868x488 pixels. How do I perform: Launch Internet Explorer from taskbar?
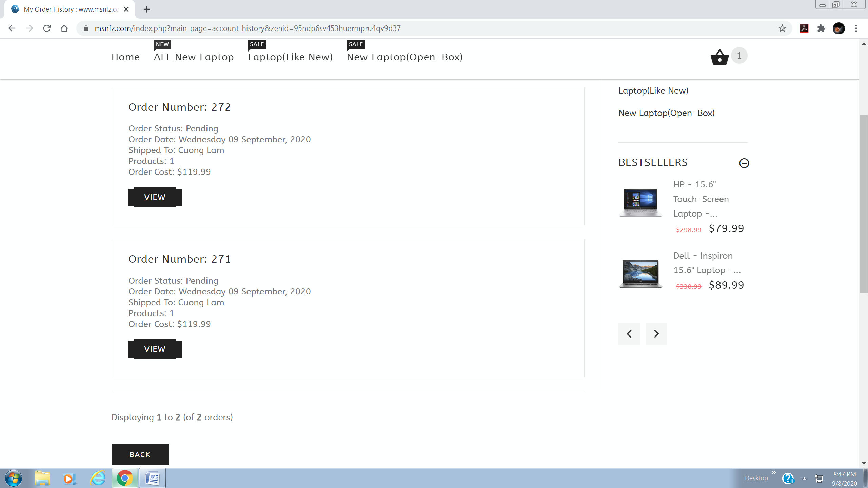[98, 478]
